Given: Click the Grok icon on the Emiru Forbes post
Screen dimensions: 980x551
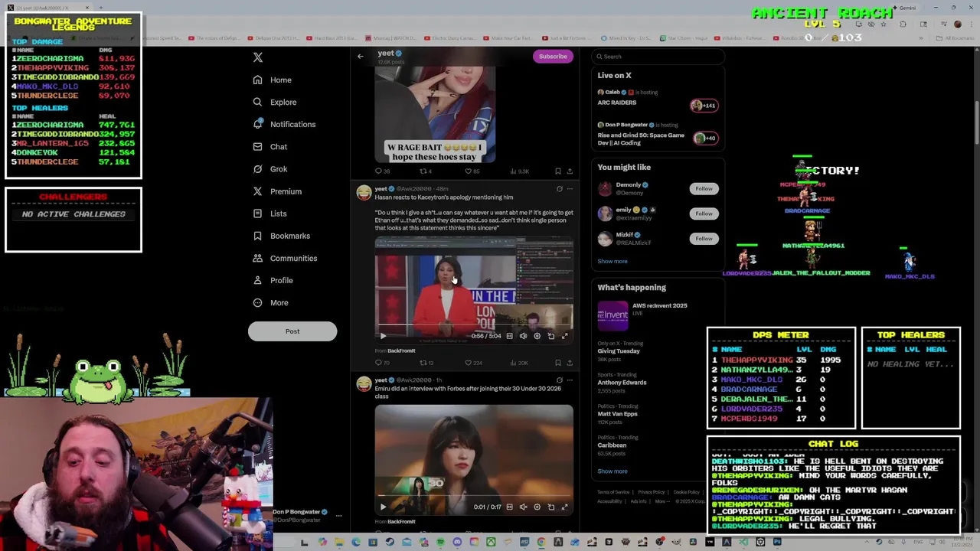Looking at the screenshot, I should 559,380.
